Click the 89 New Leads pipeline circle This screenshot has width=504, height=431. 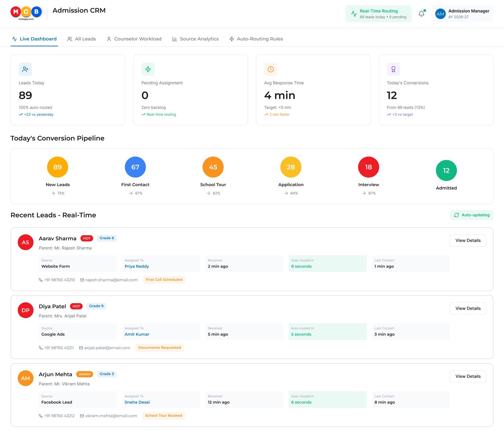(58, 167)
